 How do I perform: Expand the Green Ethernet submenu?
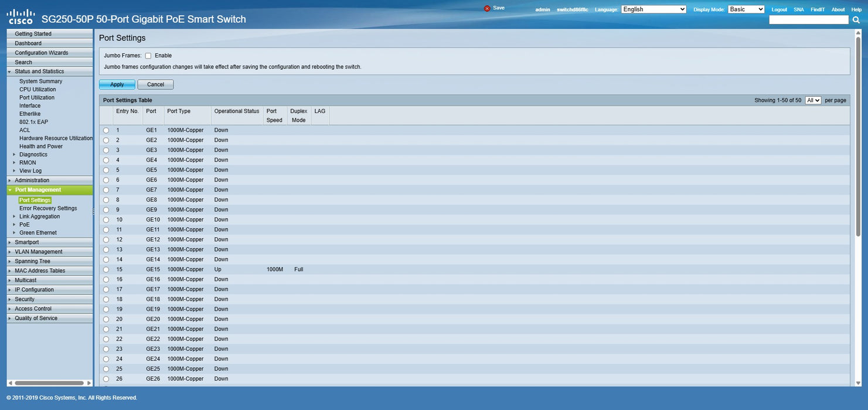point(38,233)
